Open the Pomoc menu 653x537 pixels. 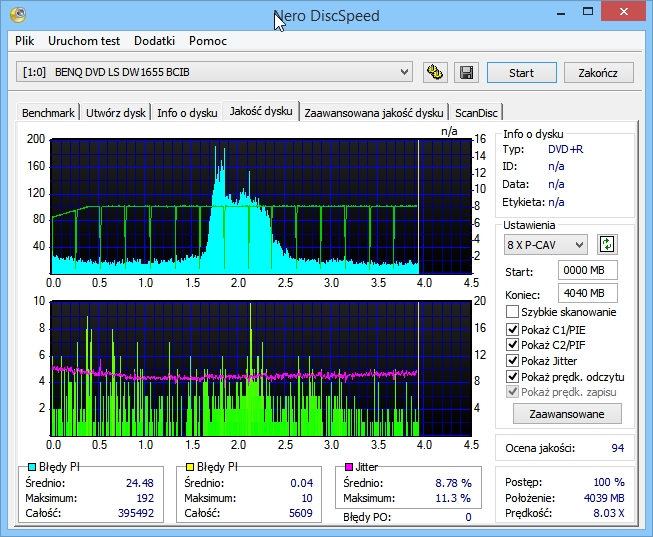pos(208,41)
